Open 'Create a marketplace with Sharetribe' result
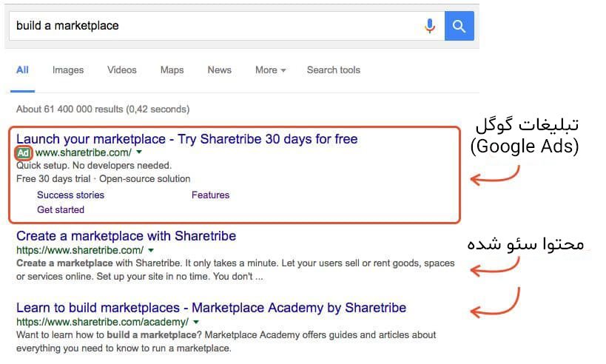 (126, 237)
